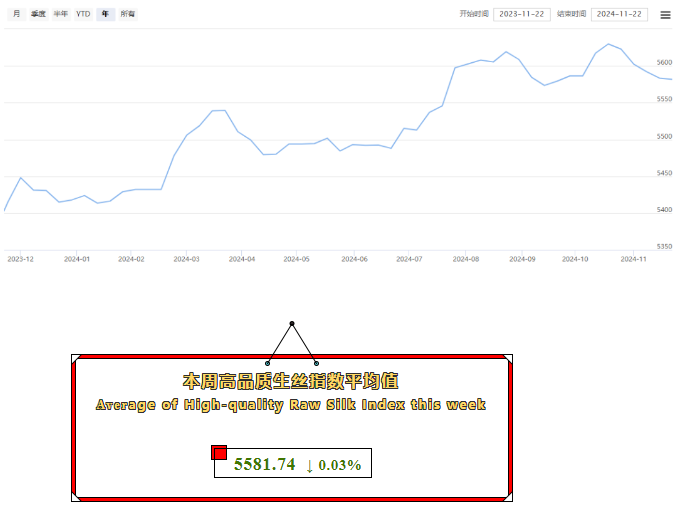The width and height of the screenshot is (681, 507).
Task: Click the 5600 label on the y-axis
Action: (664, 62)
